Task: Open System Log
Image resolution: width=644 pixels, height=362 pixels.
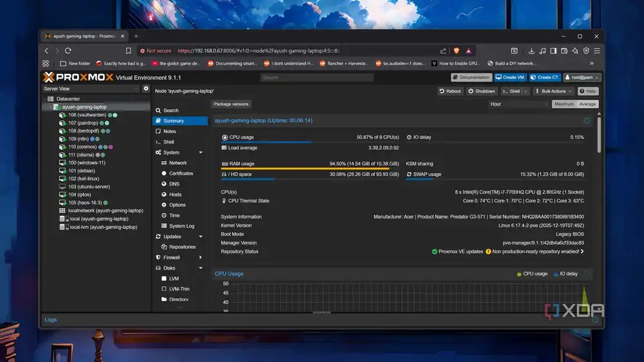Action: click(x=180, y=226)
